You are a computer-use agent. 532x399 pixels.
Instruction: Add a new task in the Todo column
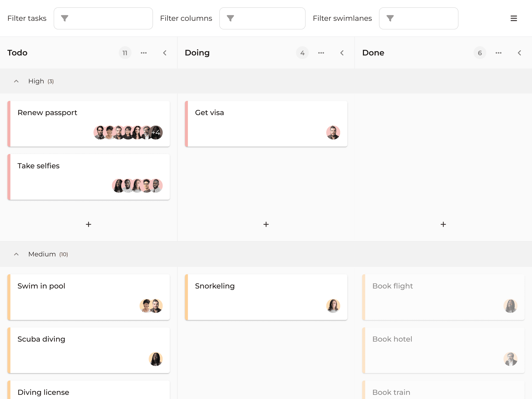coord(88,224)
